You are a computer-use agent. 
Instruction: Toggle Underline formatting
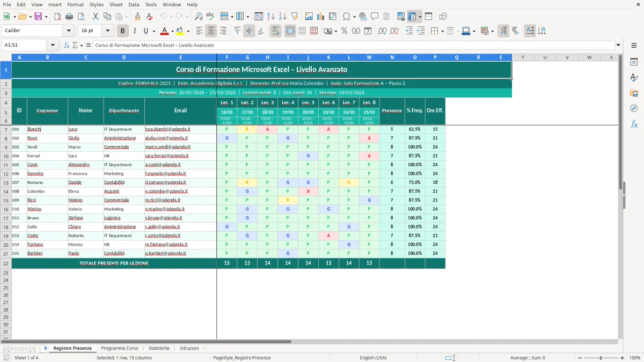click(x=146, y=31)
